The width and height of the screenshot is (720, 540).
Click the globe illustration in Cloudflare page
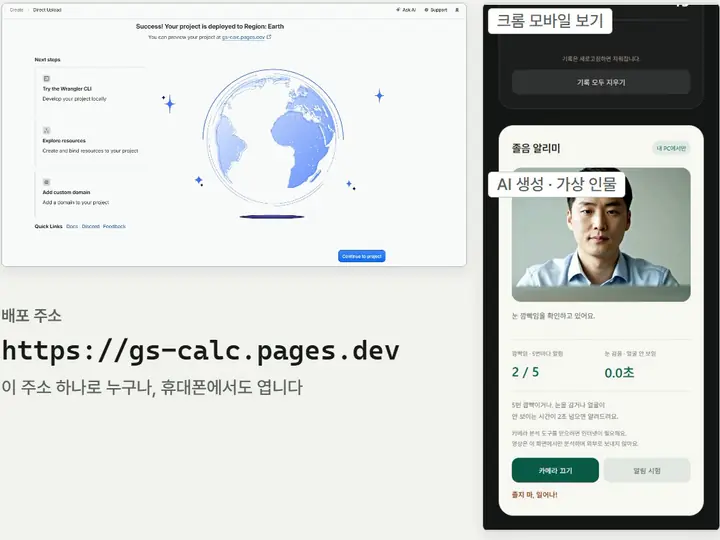[x=273, y=138]
